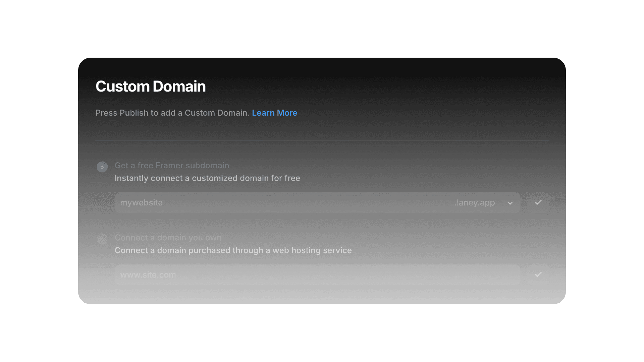Click the Custom Domain heading
The image size is (644, 362).
click(x=150, y=86)
